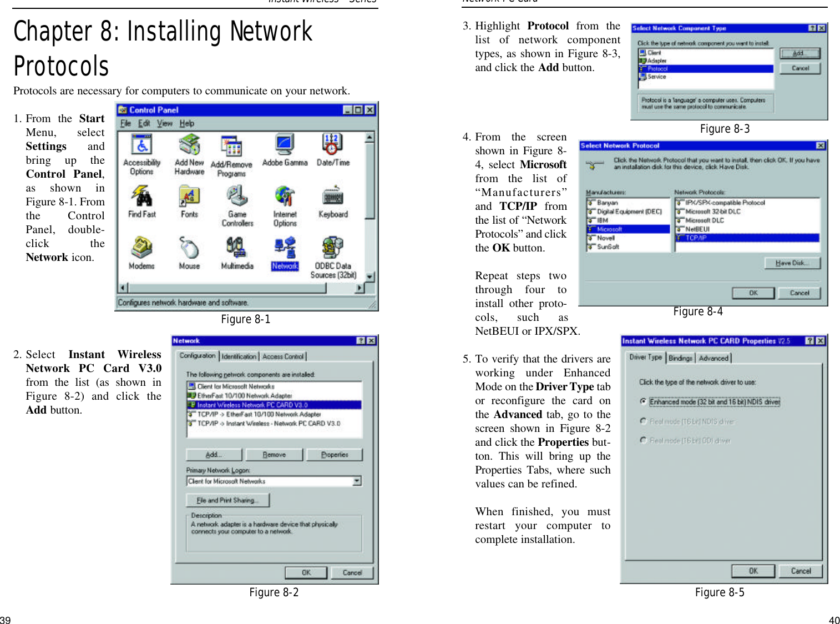Select TCP/IP in Network Protocols list
The width and height of the screenshot is (840, 624).
click(747, 238)
